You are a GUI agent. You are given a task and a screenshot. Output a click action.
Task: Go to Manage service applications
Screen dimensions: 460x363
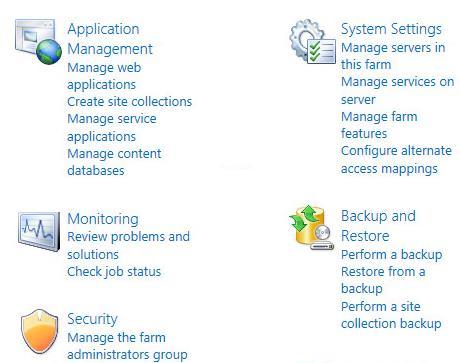[112, 127]
